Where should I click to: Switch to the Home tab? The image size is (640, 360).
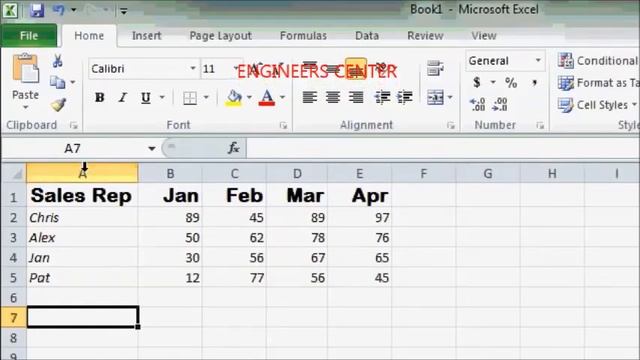click(89, 36)
